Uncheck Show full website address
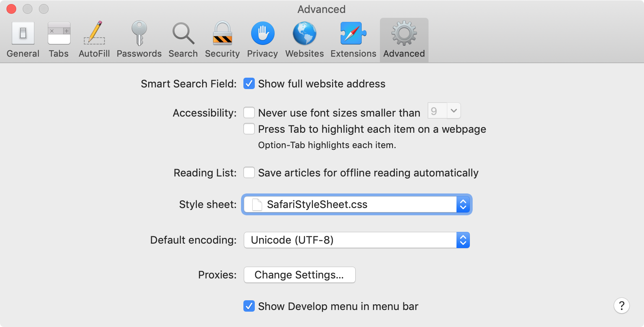 point(249,84)
